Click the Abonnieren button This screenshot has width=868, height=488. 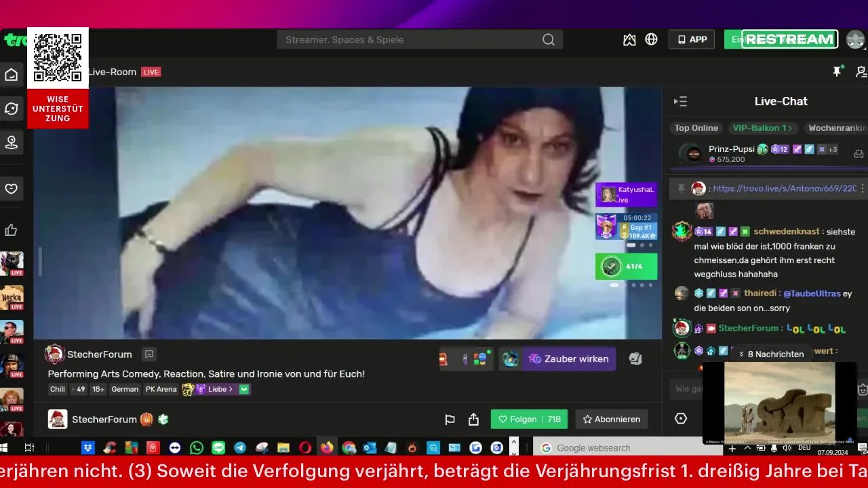tap(612, 420)
